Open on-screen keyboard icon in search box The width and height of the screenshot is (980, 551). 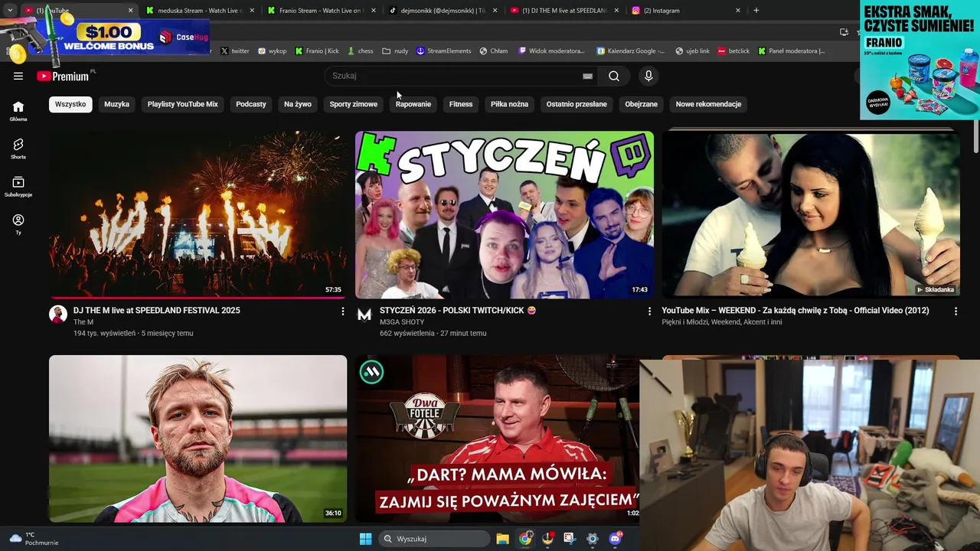point(587,76)
